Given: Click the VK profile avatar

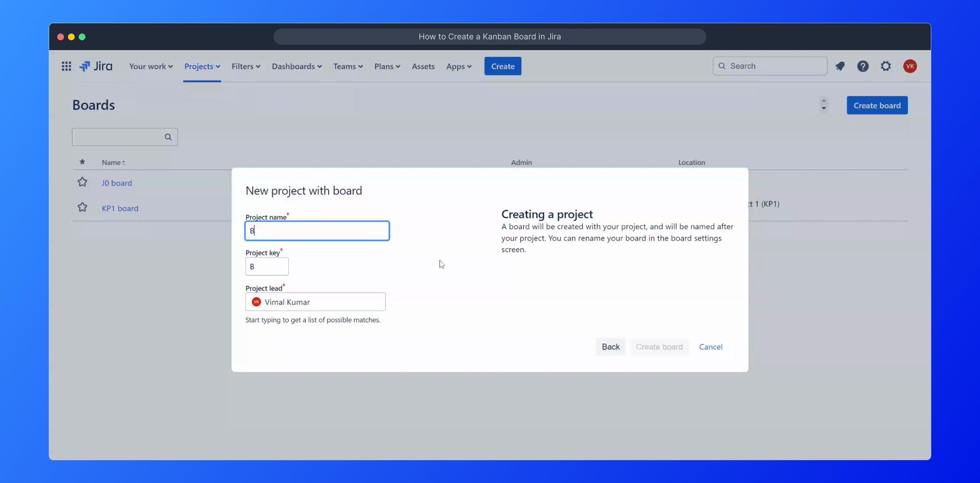Looking at the screenshot, I should pyautogui.click(x=910, y=66).
